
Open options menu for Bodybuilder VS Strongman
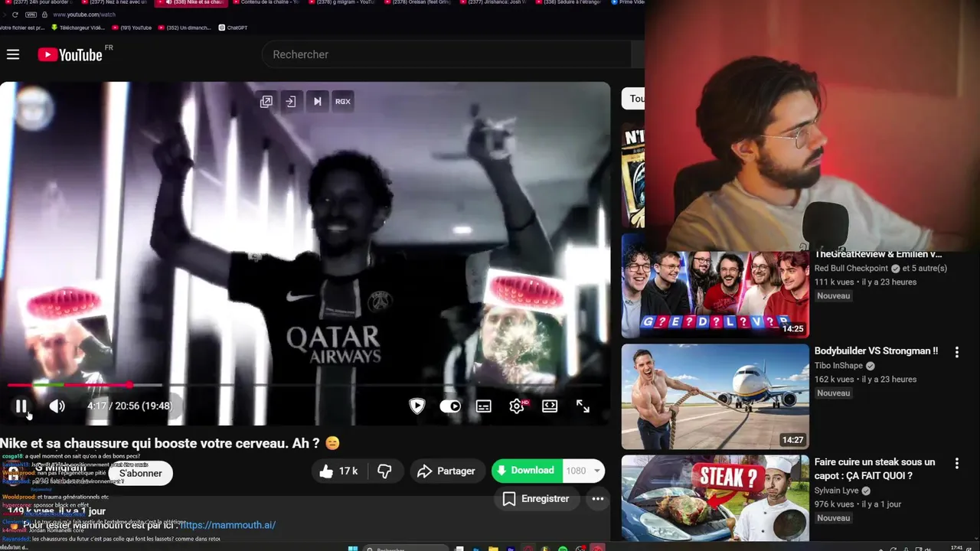956,352
